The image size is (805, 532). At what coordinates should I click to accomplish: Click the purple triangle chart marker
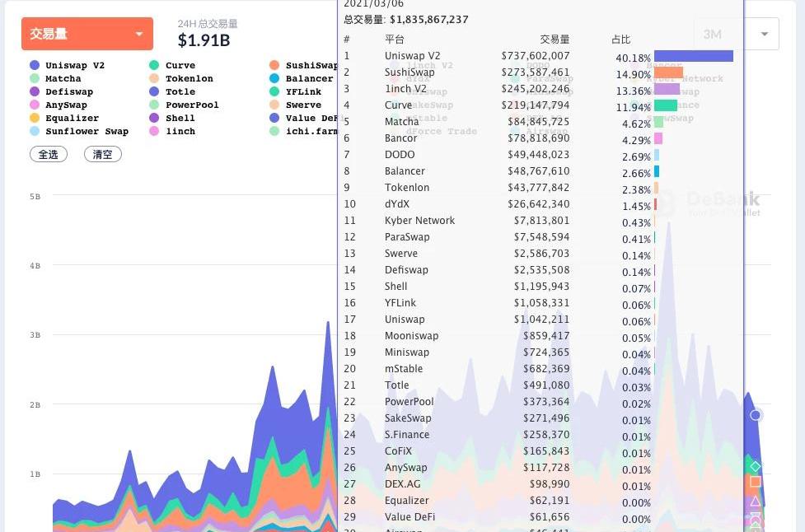pyautogui.click(x=756, y=501)
